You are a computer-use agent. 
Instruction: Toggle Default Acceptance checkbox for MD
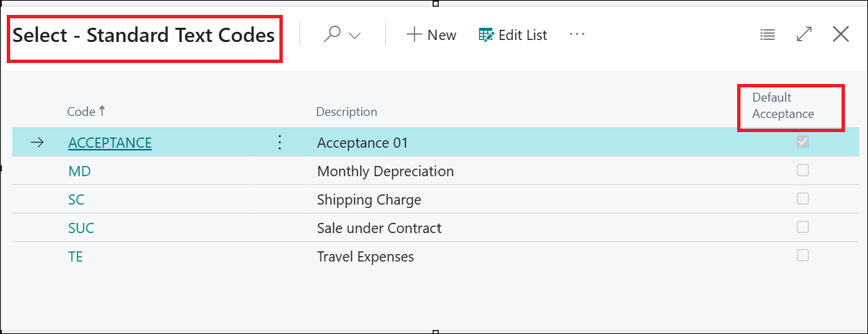pos(803,170)
